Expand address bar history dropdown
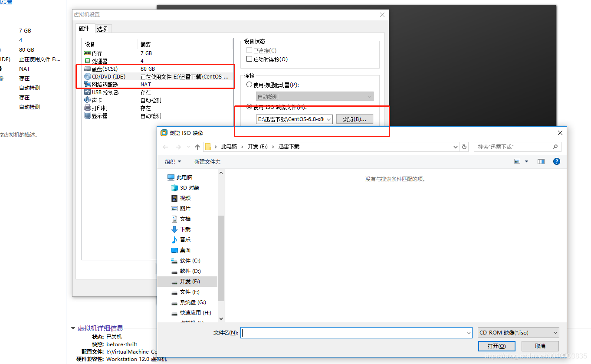591x364 pixels. (x=455, y=147)
